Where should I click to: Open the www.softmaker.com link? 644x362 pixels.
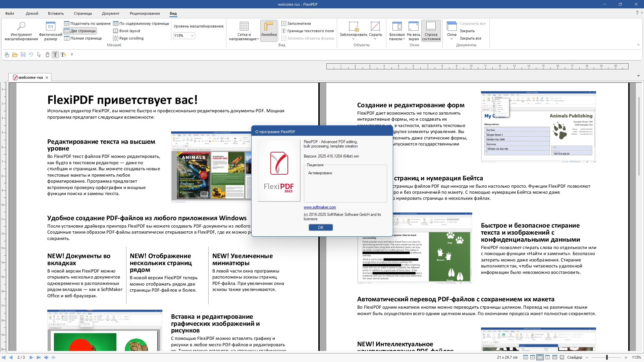[320, 207]
